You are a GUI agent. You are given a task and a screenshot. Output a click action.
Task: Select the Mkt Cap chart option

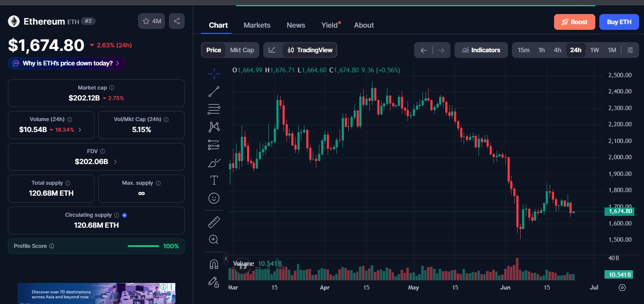[x=242, y=50]
